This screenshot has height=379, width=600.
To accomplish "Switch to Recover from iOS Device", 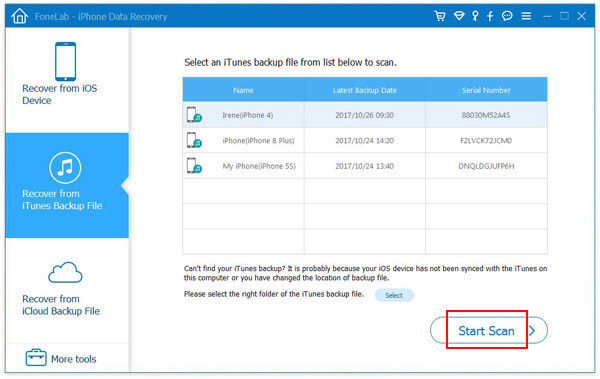I will pos(67,80).
